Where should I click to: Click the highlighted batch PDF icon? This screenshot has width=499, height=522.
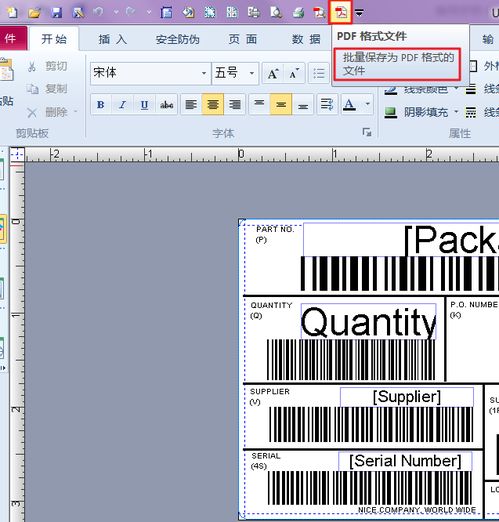(x=340, y=13)
